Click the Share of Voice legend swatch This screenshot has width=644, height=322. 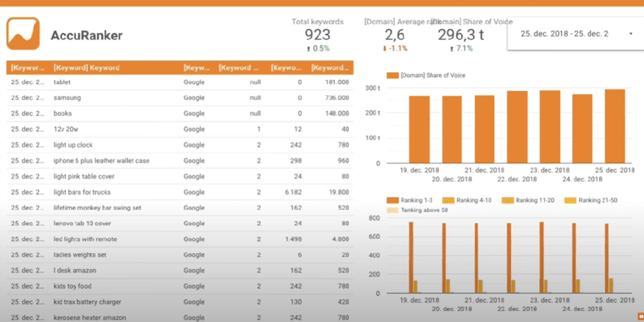point(392,75)
